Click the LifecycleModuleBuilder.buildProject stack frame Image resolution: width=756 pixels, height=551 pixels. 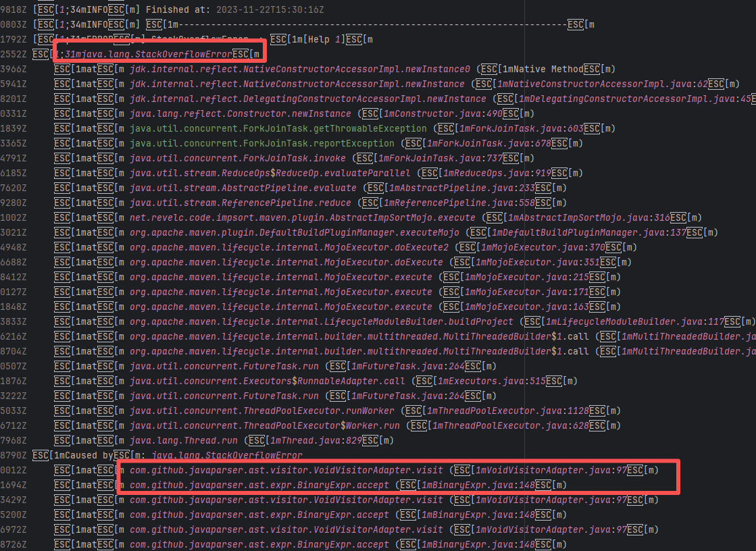[322, 321]
